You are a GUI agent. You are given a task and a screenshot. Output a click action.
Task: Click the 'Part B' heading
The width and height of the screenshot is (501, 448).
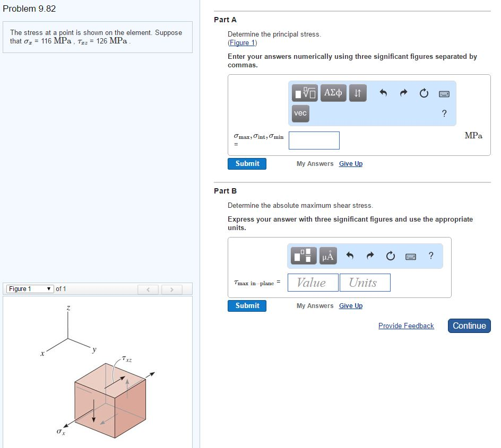225,191
